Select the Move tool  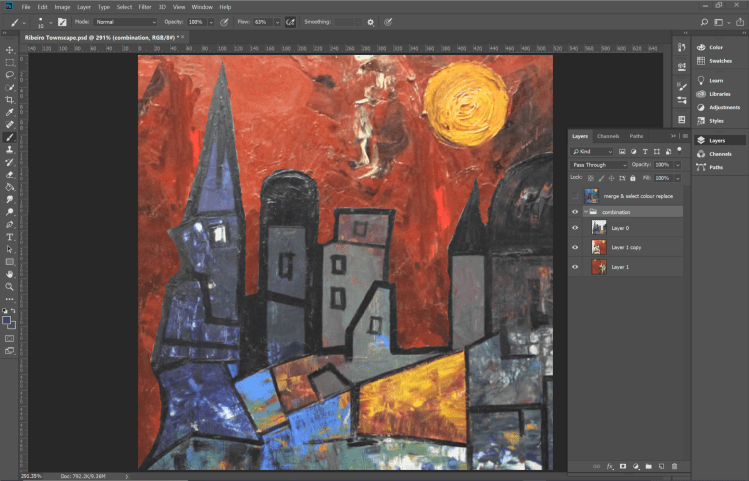click(x=10, y=50)
